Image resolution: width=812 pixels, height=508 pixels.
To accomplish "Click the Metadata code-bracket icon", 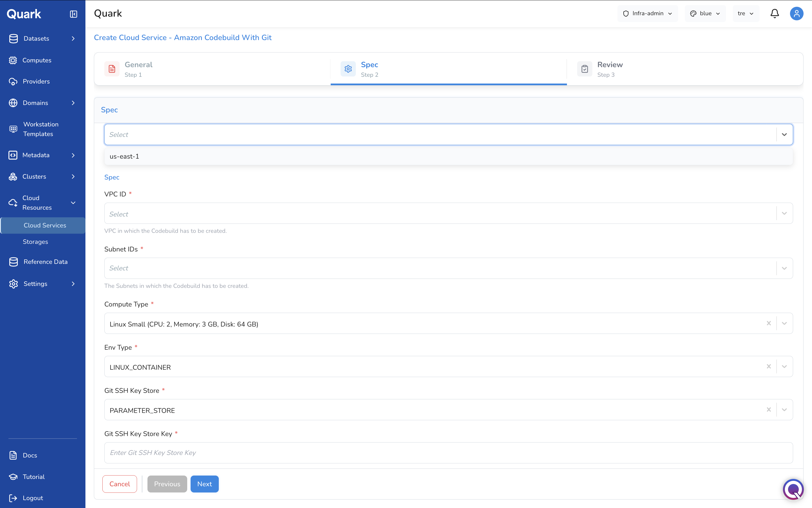I will point(13,155).
